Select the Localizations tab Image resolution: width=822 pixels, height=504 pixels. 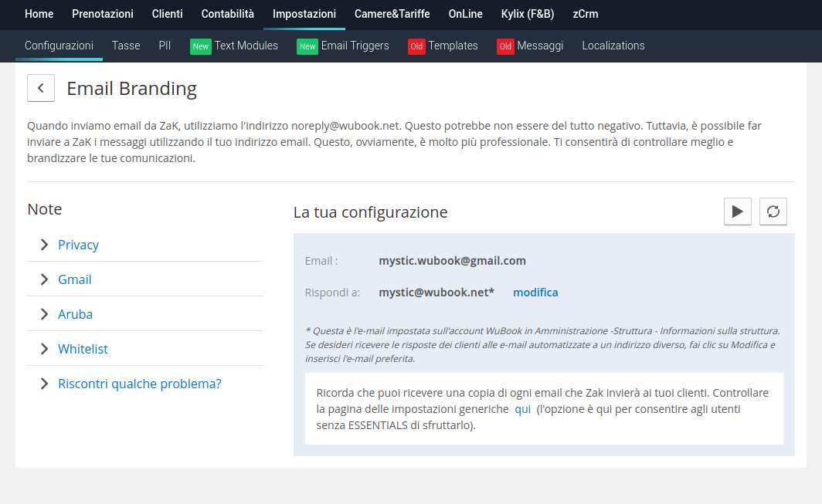pos(613,46)
